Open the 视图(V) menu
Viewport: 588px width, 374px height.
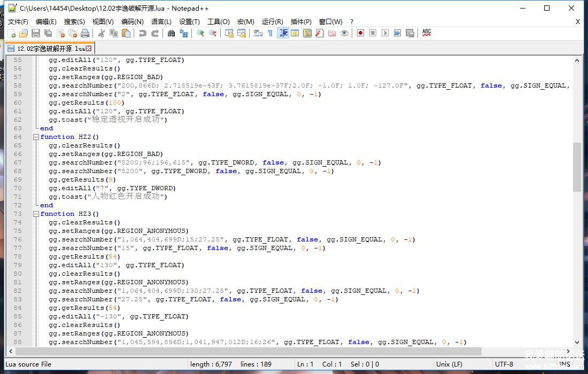(x=103, y=22)
